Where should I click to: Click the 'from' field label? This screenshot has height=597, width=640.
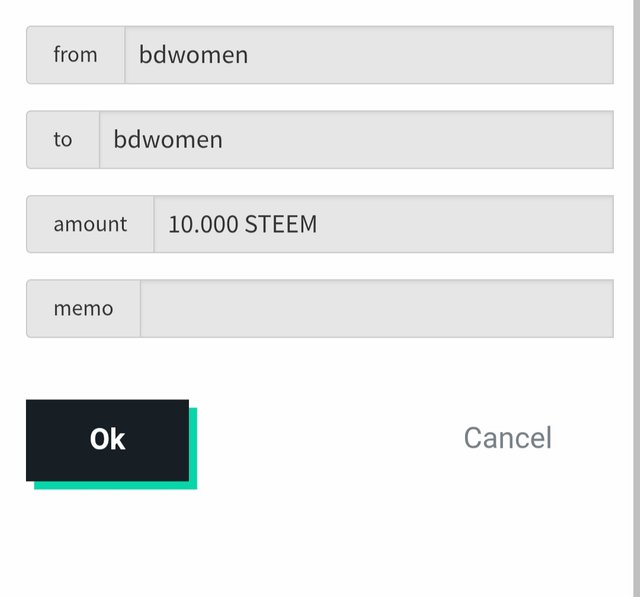click(76, 55)
